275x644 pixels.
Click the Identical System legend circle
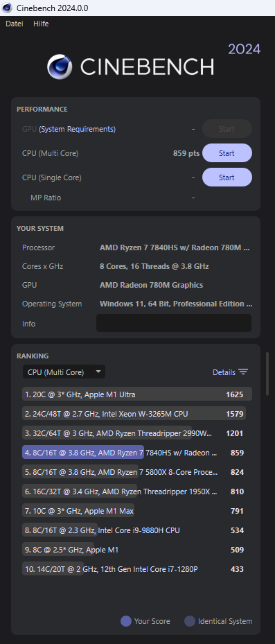pyautogui.click(x=190, y=621)
